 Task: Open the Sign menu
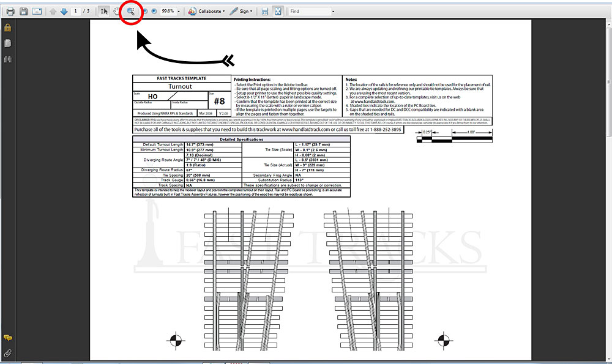pos(241,12)
